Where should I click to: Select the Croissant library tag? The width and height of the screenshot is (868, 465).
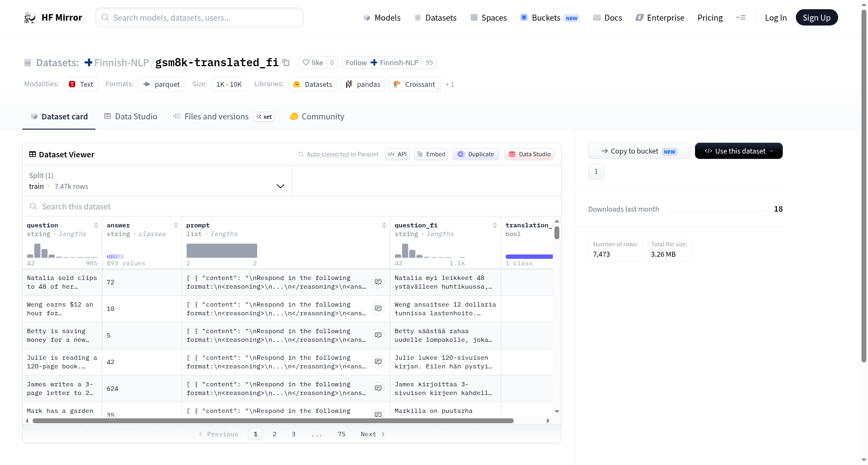click(x=414, y=84)
